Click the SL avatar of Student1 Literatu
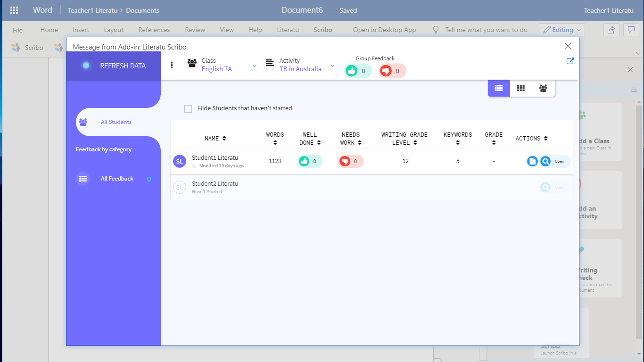 (180, 161)
